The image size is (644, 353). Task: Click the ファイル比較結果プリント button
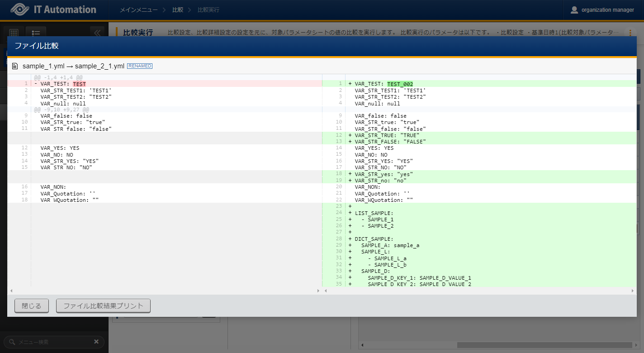pos(103,306)
